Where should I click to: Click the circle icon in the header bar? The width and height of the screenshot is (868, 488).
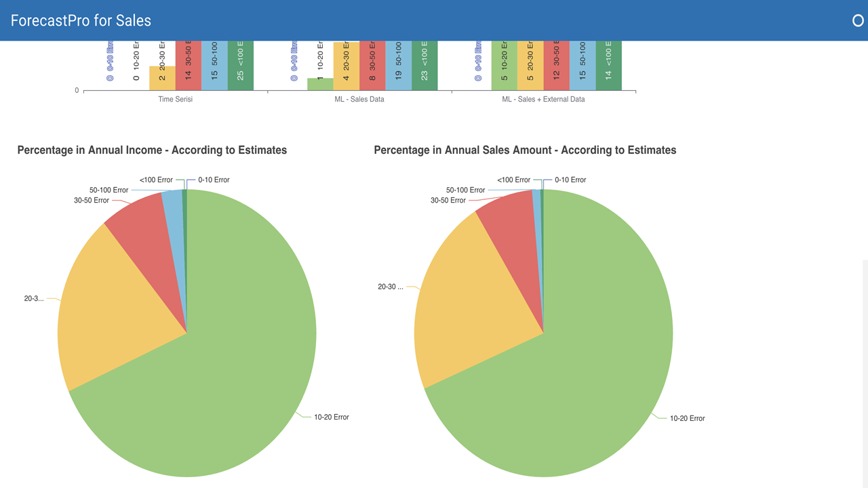[858, 20]
